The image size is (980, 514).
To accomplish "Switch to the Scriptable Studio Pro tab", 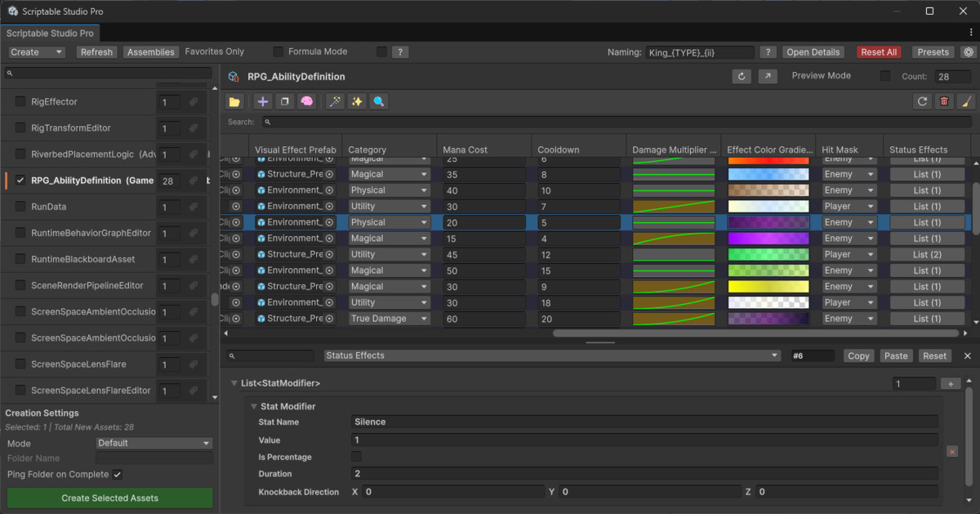I will pos(50,34).
